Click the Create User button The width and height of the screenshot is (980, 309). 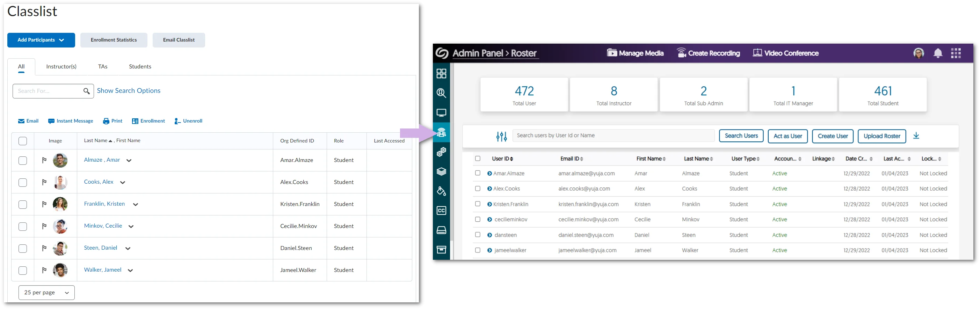(833, 136)
